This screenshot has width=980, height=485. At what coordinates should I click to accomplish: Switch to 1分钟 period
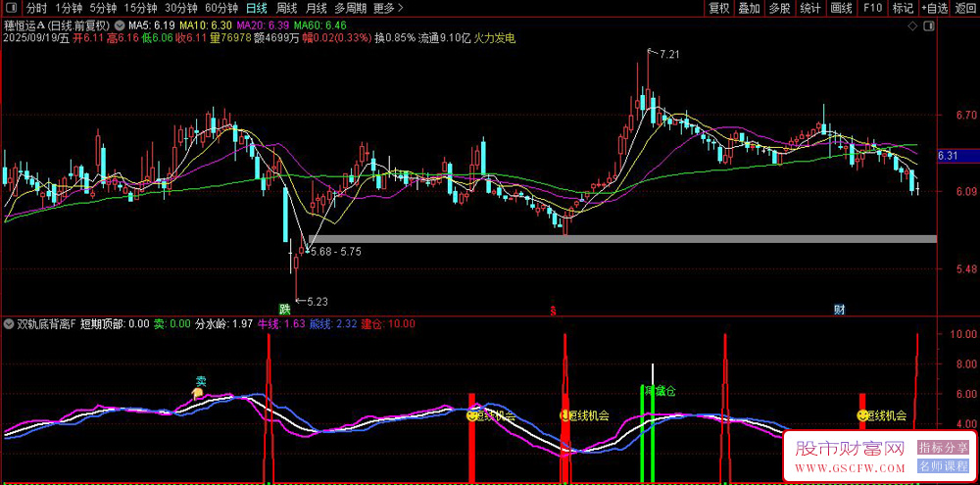tap(69, 8)
